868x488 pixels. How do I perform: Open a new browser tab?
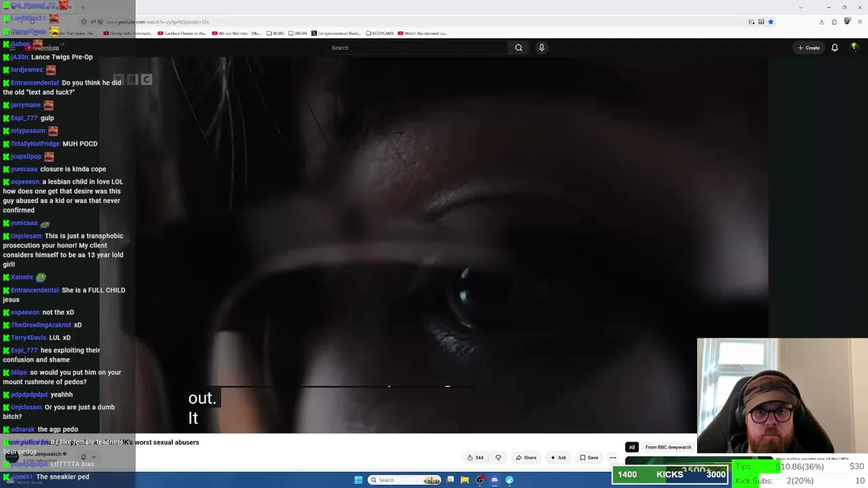click(x=83, y=7)
